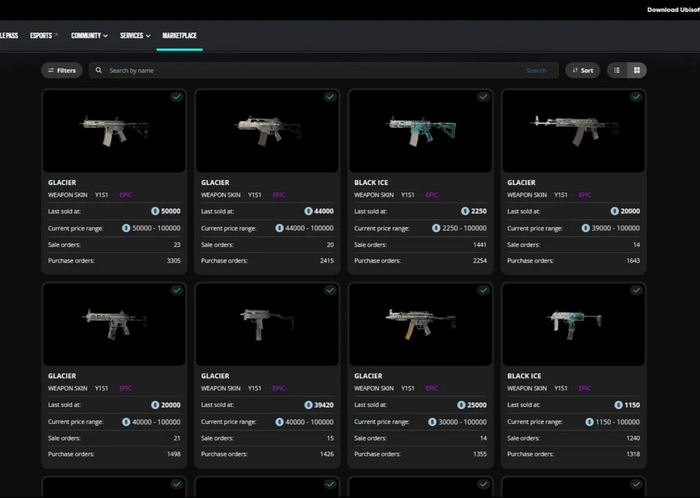This screenshot has height=498, width=700.
Task: Open weapon image of Glacier sold at 25000
Action: click(420, 324)
